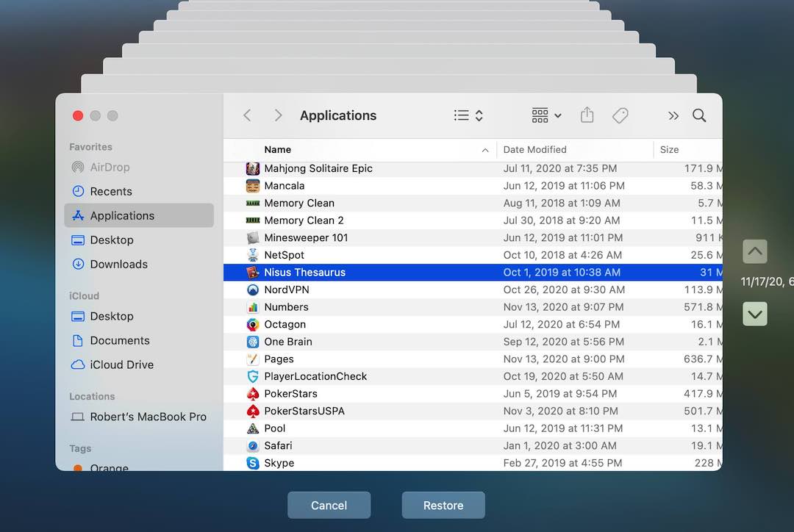
Task: Click the Nisus Thesaurus icon
Action: tap(253, 273)
